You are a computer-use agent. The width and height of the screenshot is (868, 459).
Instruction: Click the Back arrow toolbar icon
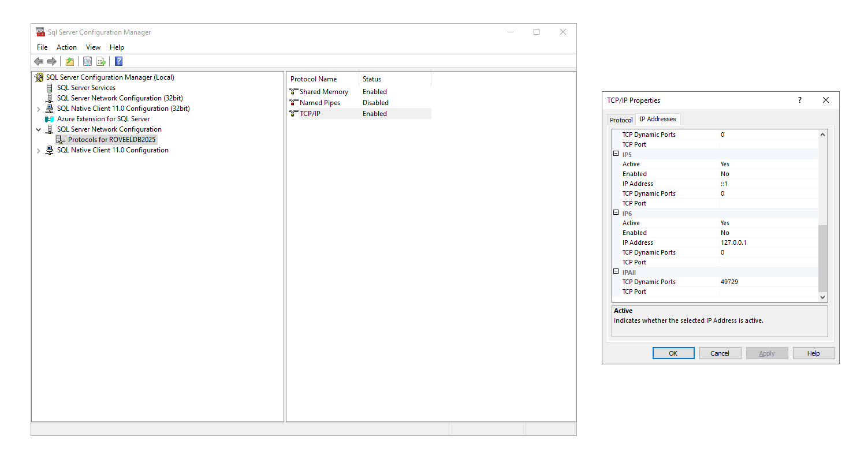(x=39, y=62)
